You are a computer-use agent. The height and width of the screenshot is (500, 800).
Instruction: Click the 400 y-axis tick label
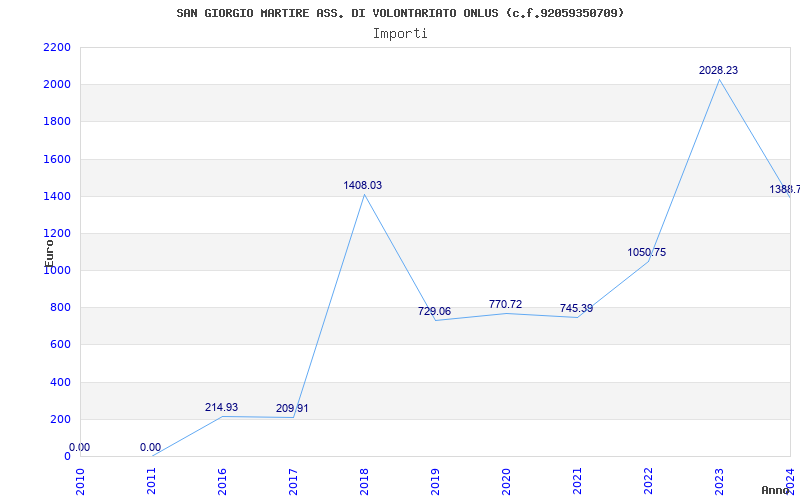tap(61, 382)
